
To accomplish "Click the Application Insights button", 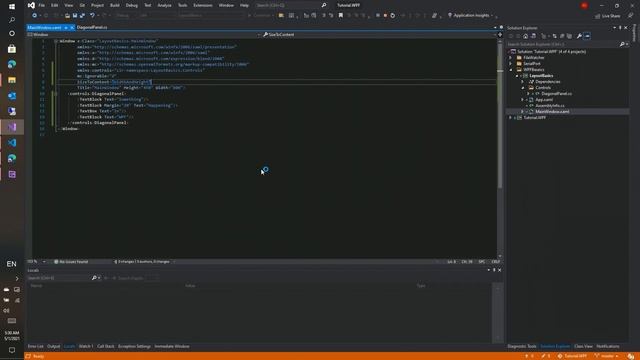I will point(470,16).
